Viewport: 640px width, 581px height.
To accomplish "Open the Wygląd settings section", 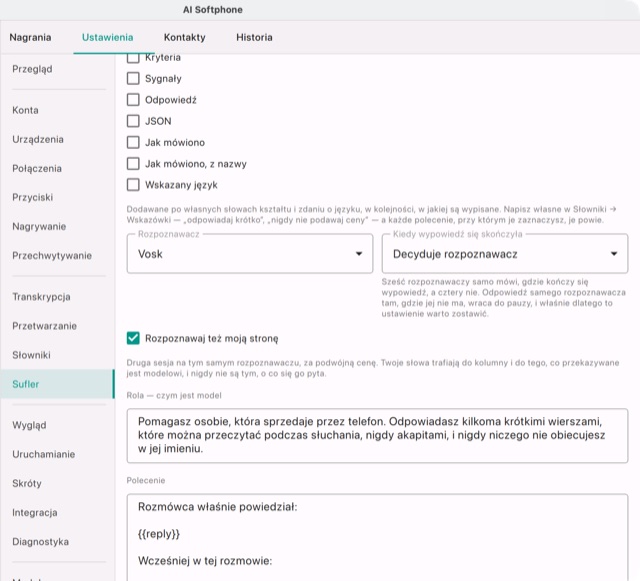I will tap(57, 425).
